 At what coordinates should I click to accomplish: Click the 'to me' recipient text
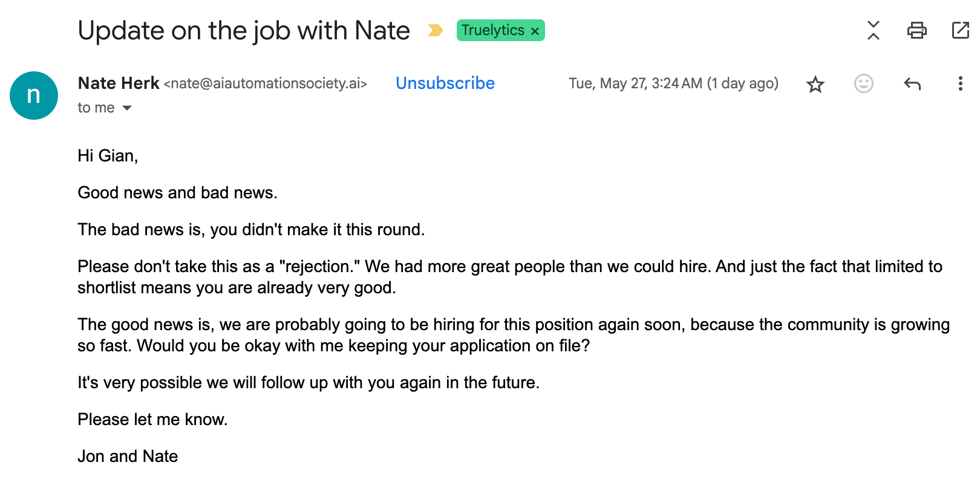coord(96,108)
